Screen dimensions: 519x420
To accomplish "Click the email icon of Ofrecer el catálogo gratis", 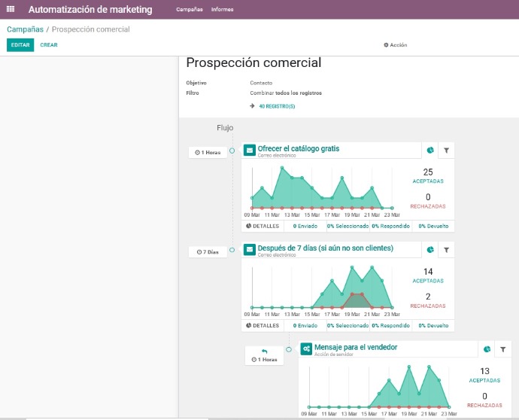I will [250, 150].
